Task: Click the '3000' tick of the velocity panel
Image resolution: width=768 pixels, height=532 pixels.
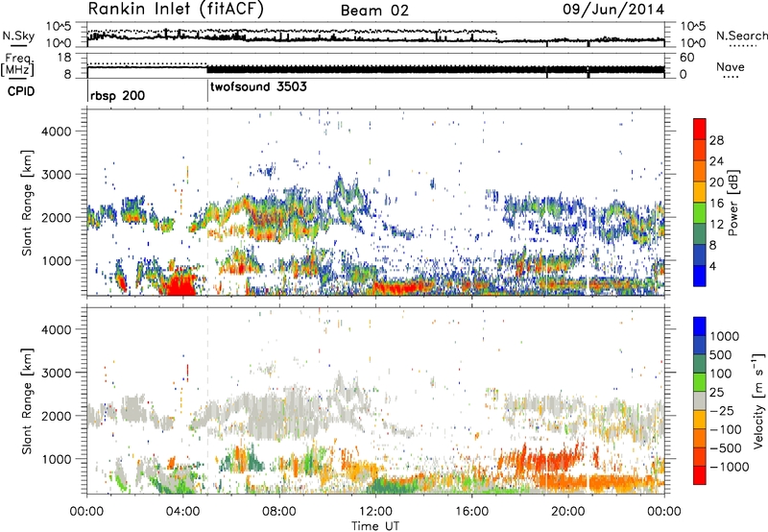Action: (x=57, y=373)
